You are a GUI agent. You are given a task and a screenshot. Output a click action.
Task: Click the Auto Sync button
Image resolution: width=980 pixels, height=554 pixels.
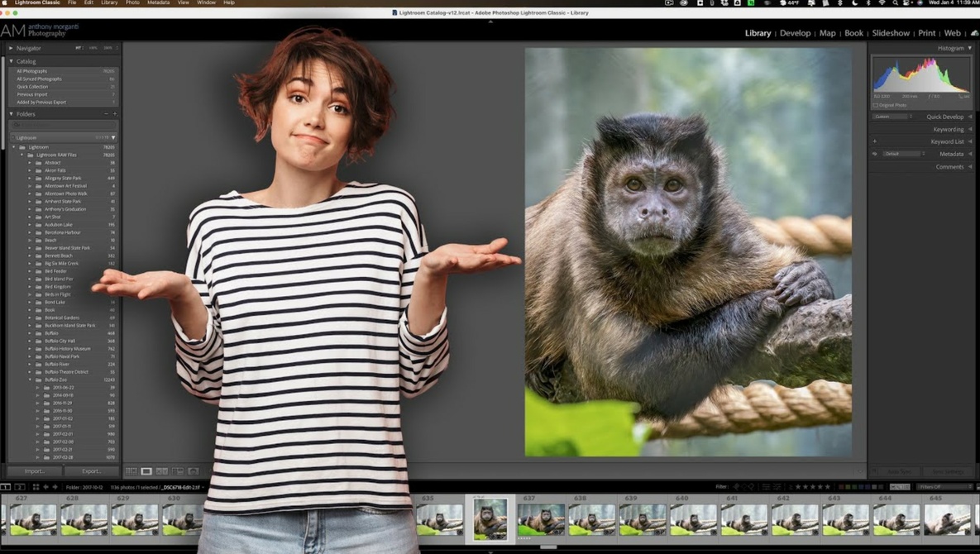[899, 471]
